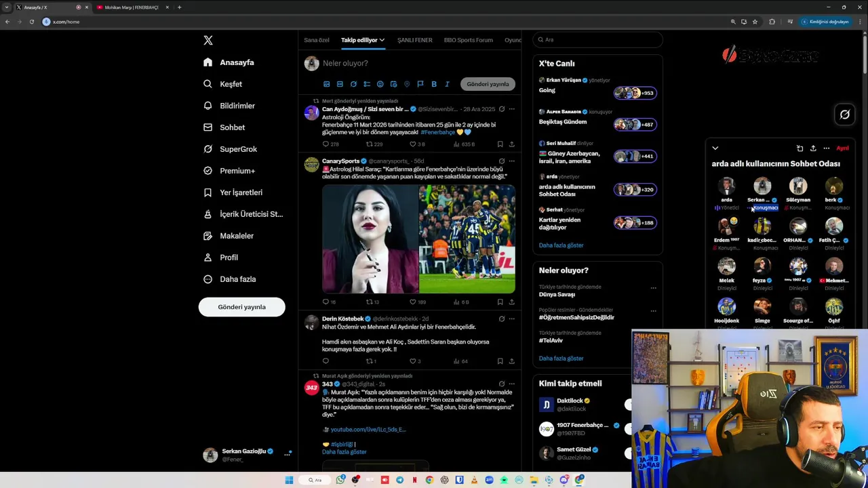Bookmark the CanarySports post
The width and height of the screenshot is (868, 488).
point(500,302)
